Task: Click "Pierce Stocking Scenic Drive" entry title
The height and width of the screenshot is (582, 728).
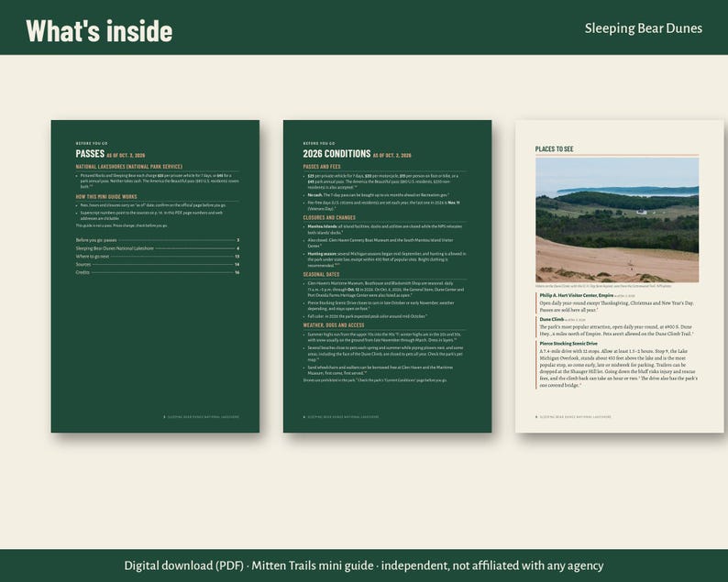Action: pyautogui.click(x=568, y=344)
